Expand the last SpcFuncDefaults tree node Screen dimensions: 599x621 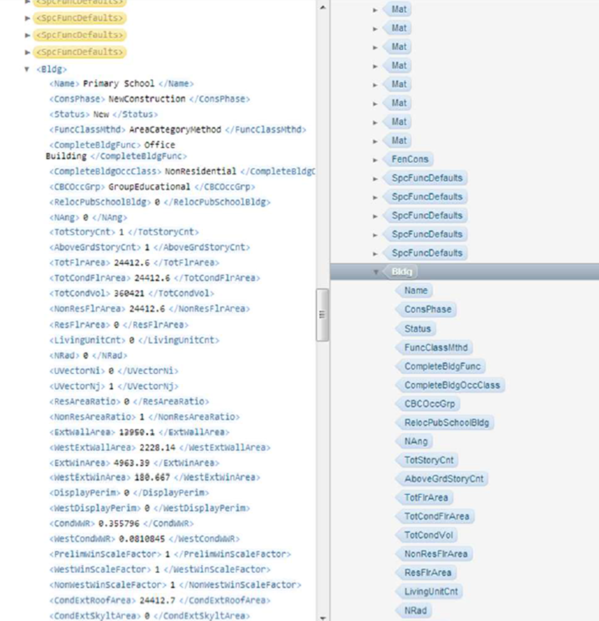(x=375, y=253)
